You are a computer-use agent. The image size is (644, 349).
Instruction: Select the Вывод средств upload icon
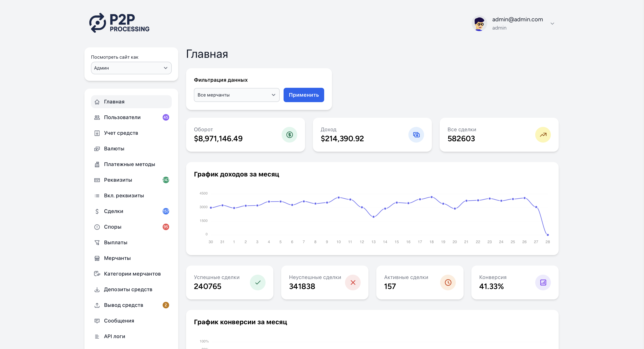[97, 305]
